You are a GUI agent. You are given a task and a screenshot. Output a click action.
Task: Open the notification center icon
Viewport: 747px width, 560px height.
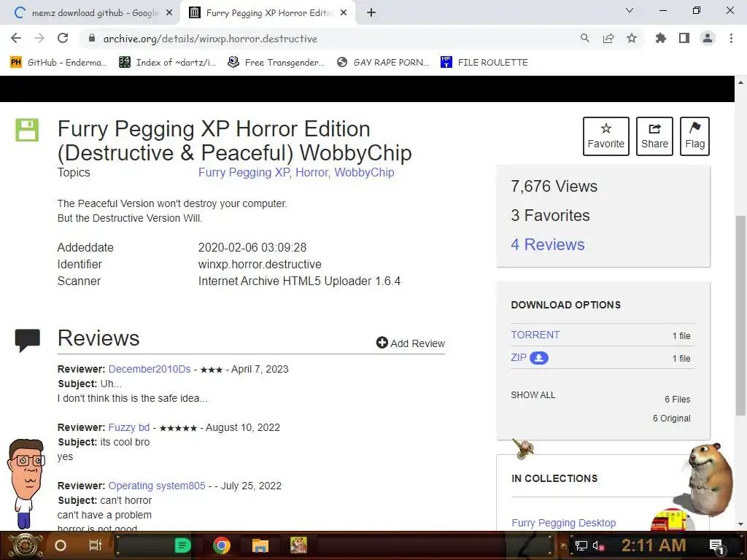[718, 546]
